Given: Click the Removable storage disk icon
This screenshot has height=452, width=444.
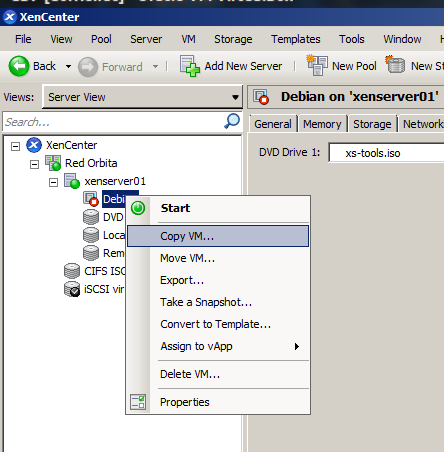Looking at the screenshot, I should (x=91, y=253).
